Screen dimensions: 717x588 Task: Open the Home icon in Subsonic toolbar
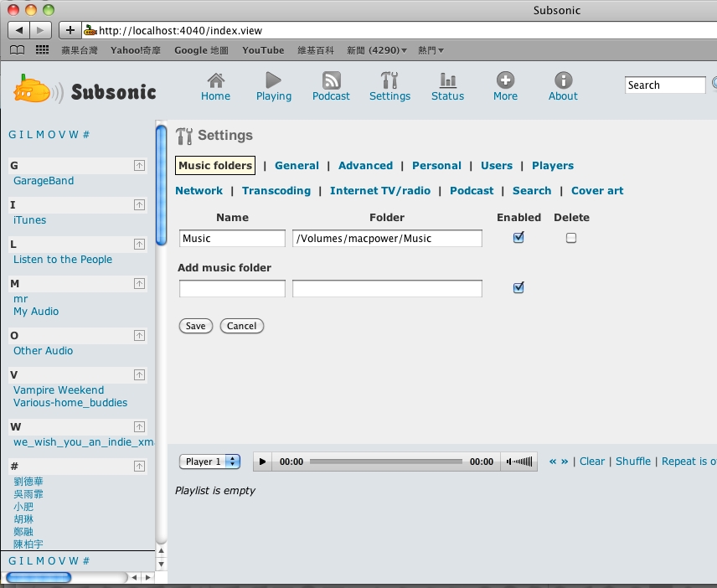(216, 80)
